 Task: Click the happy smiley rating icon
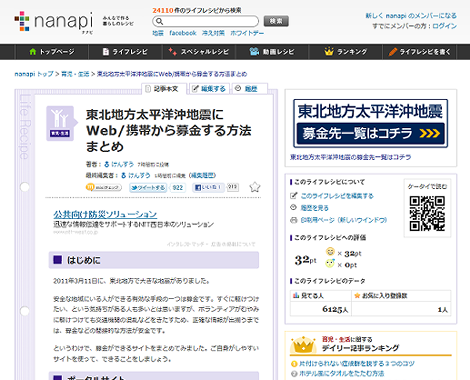[x=330, y=252]
